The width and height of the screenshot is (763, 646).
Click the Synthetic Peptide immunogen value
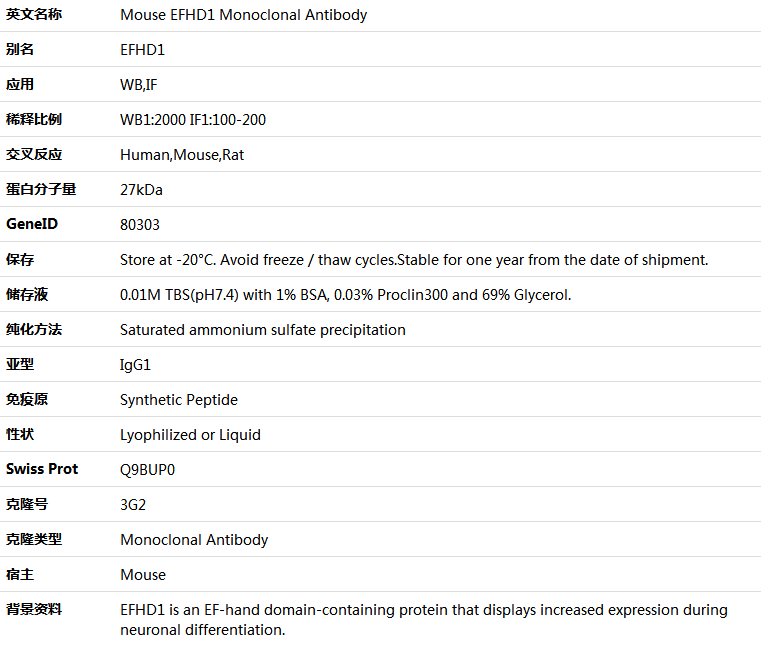179,400
